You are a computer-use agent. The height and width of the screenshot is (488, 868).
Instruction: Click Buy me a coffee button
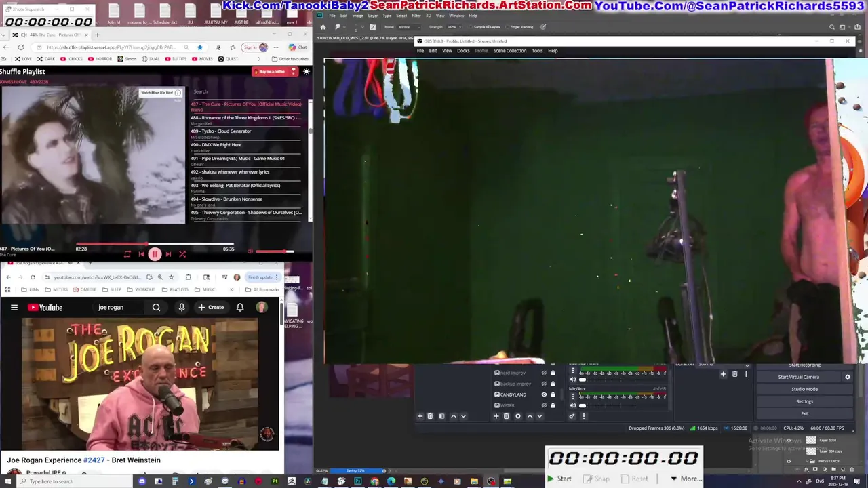tap(275, 71)
